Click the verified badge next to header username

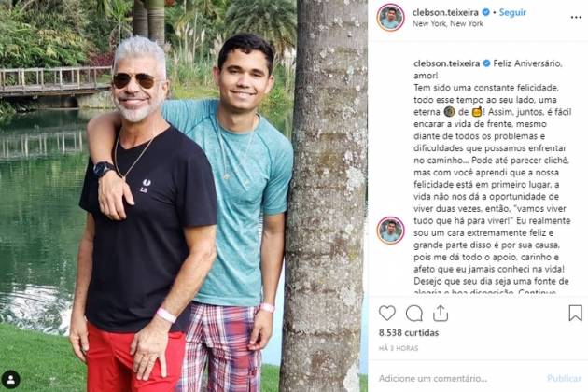tap(485, 12)
